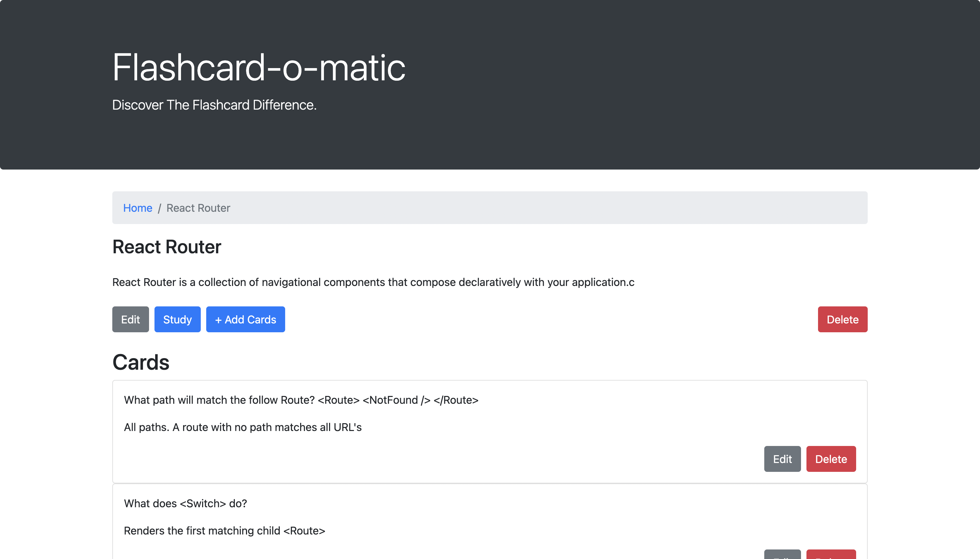Image resolution: width=980 pixels, height=559 pixels.
Task: Click the deck description text
Action: 373,282
